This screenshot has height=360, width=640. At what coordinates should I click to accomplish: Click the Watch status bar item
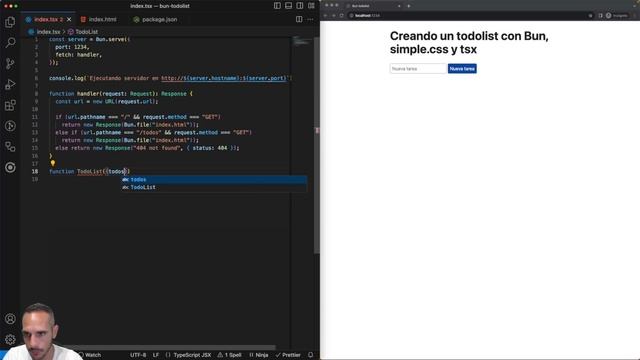point(90,355)
